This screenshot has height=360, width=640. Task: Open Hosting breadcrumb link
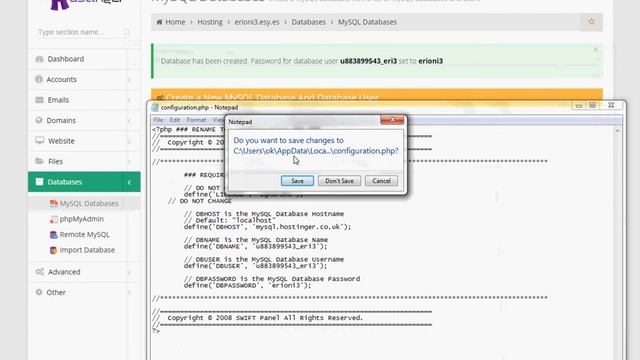click(210, 22)
